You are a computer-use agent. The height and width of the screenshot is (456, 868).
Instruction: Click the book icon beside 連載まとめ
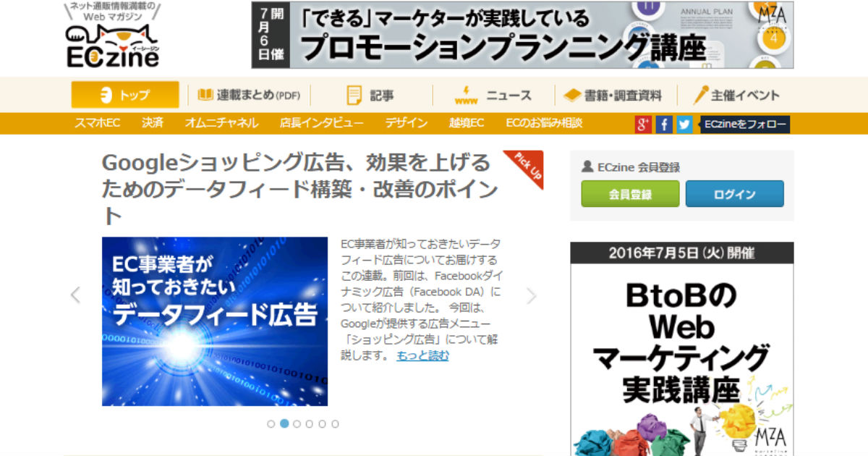(x=205, y=95)
